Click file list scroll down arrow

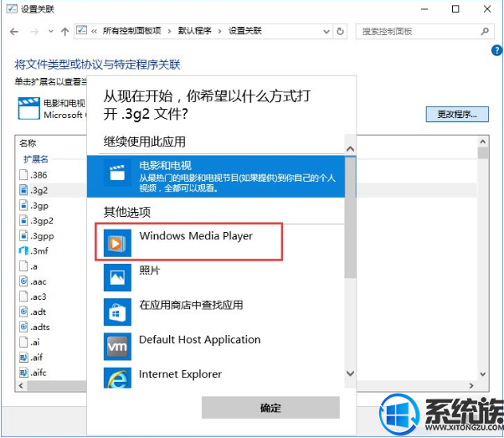[483, 374]
